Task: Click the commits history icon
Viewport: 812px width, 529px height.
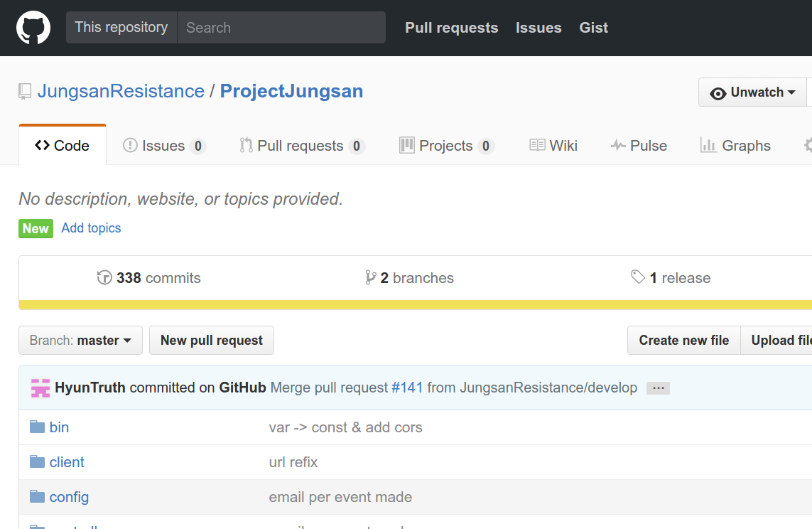Action: (104, 278)
